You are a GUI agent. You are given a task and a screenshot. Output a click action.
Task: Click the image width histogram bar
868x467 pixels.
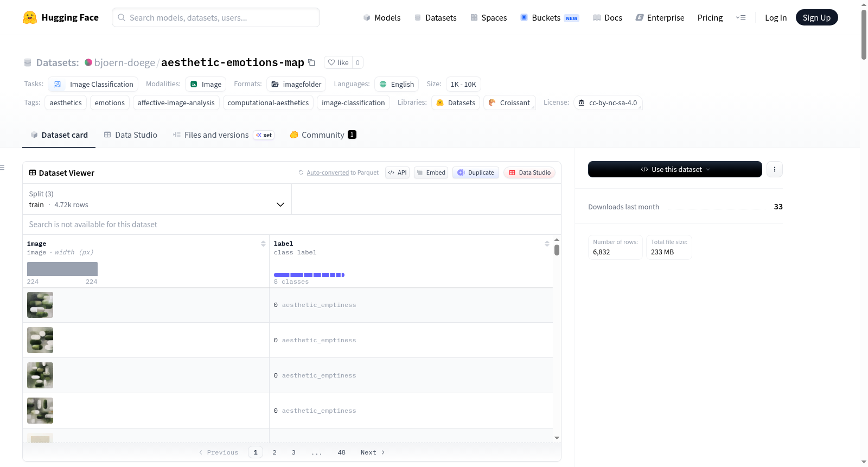(x=62, y=269)
